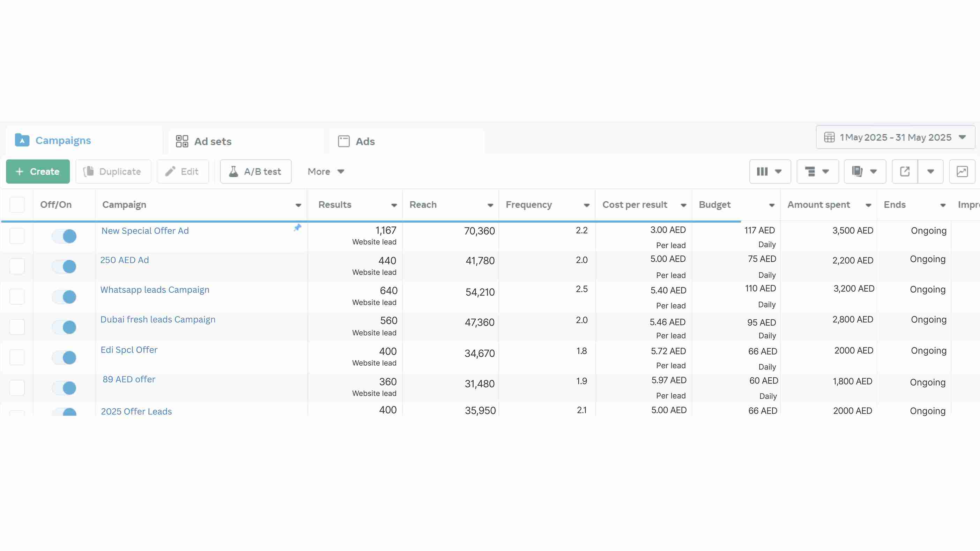Viewport: 980px width, 551px height.
Task: Toggle off Whatsapp leads Campaign
Action: [x=64, y=297]
